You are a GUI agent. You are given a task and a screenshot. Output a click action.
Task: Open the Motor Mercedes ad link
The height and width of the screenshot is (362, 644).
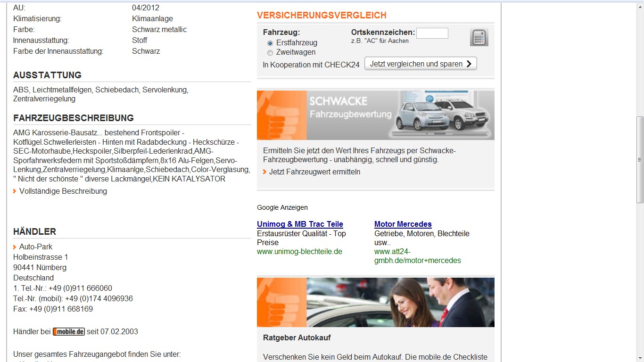[403, 224]
